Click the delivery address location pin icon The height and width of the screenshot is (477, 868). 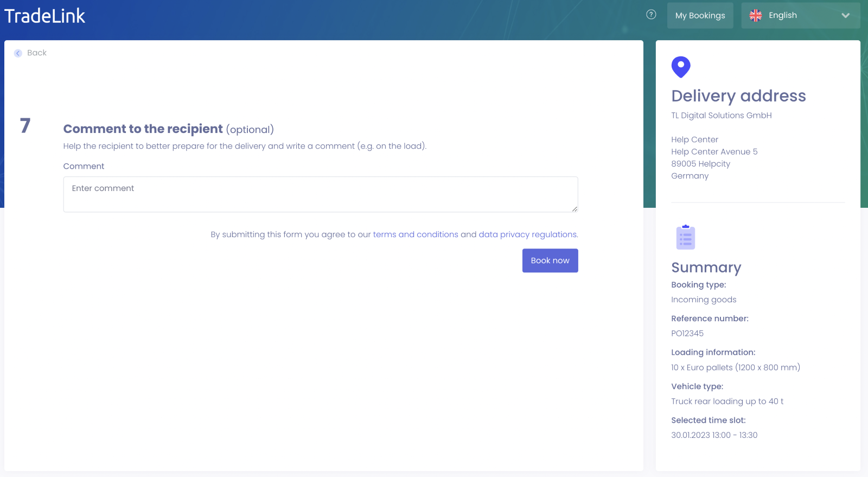(x=681, y=67)
